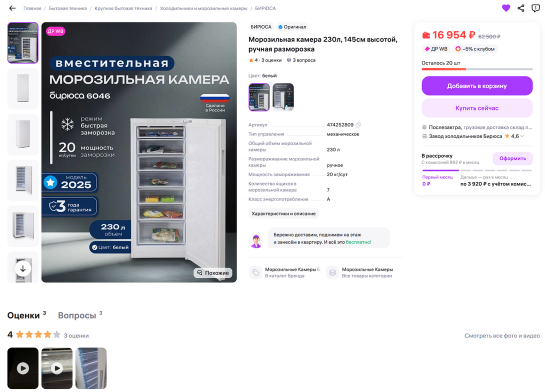545x392 pixels.
Task: Open the share icon
Action: [520, 8]
